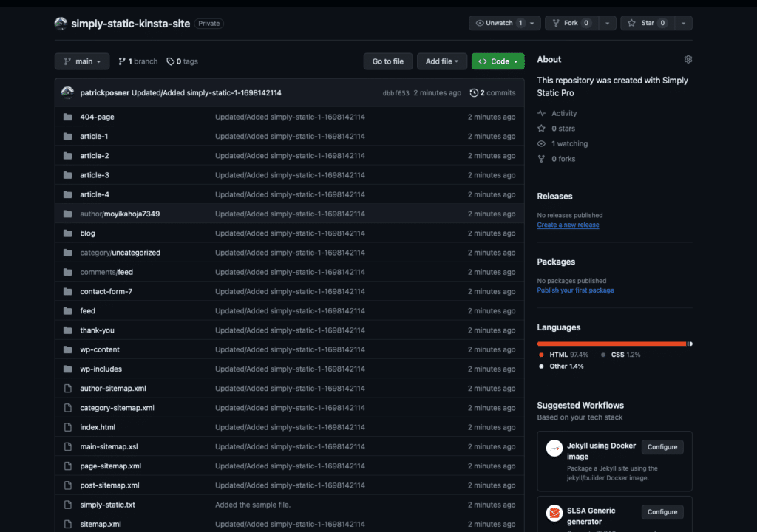Screen dimensions: 757x532
Task: Click the star icon beside 0 stars
Action: (541, 129)
